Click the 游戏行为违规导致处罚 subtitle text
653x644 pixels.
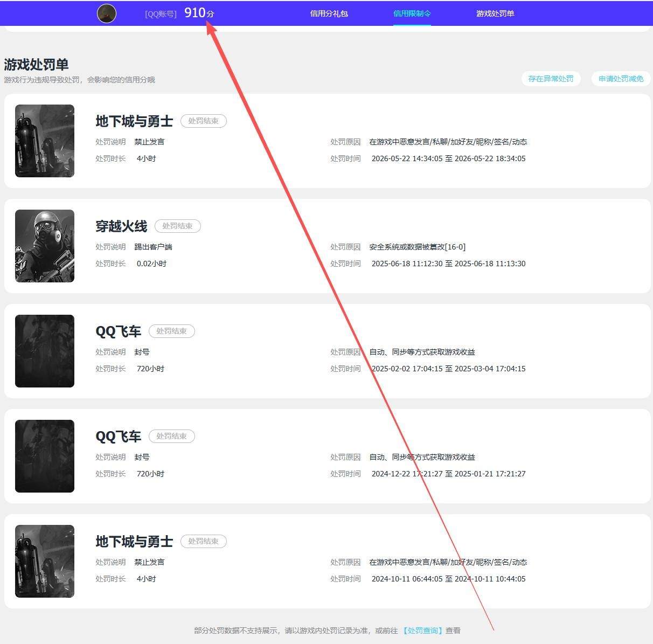79,80
